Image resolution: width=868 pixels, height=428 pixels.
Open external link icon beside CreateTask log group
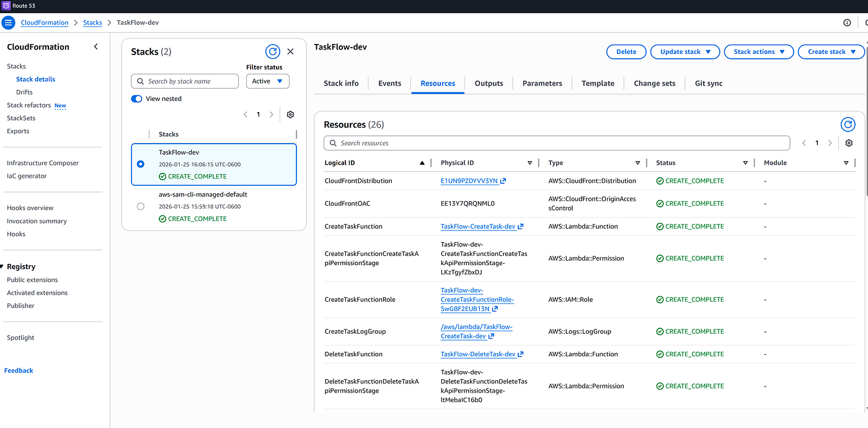[491, 336]
